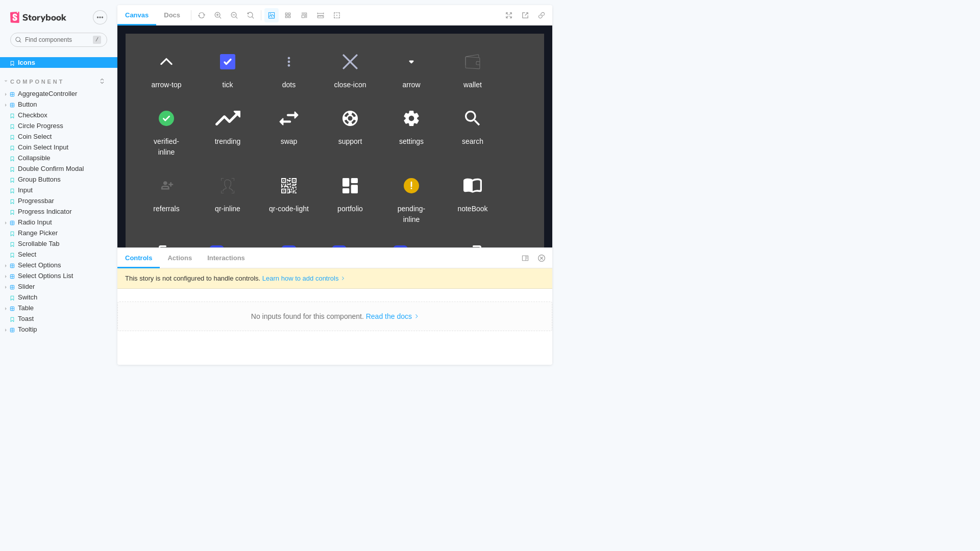Expand the Select Options component
The height and width of the screenshot is (551, 980).
(59, 265)
